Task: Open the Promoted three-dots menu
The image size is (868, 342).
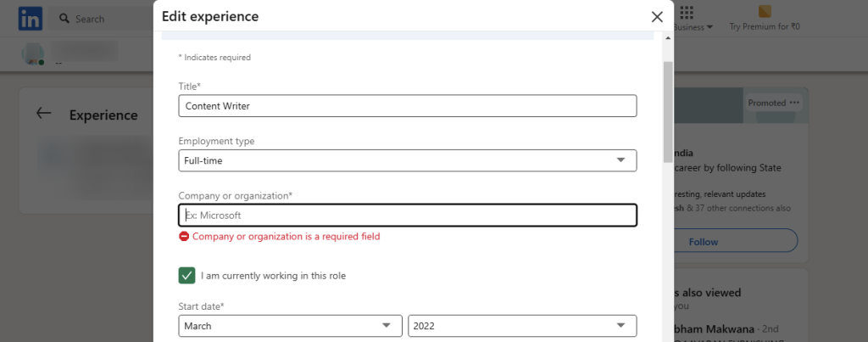Action: coord(795,103)
